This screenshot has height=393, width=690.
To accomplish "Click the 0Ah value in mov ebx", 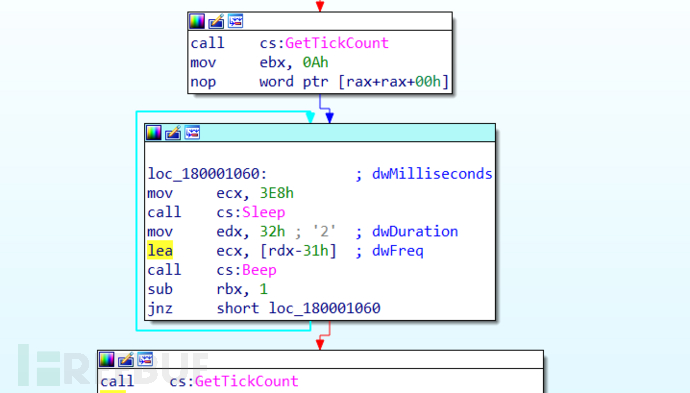I will pos(316,62).
